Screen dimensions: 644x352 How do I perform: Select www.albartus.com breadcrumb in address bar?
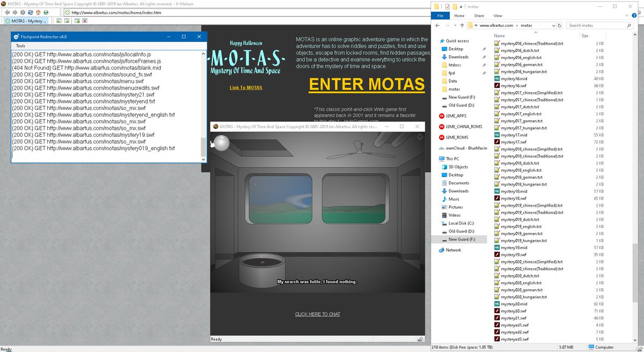tap(496, 25)
